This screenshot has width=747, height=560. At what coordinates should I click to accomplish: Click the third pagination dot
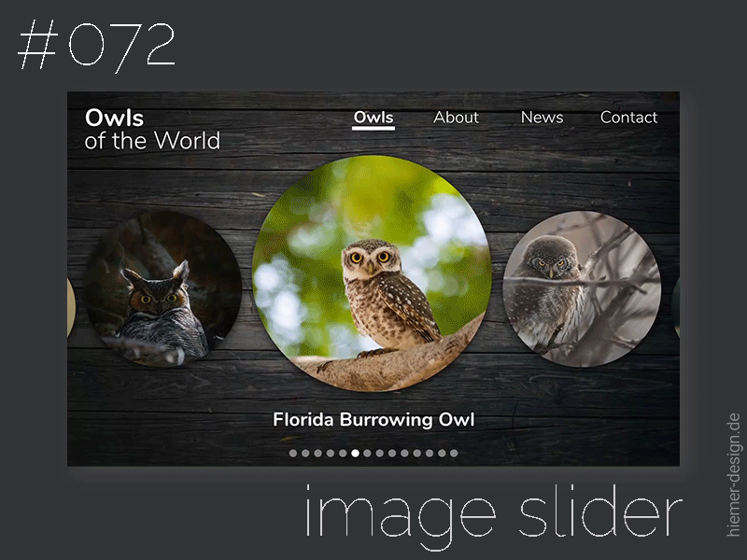318,454
